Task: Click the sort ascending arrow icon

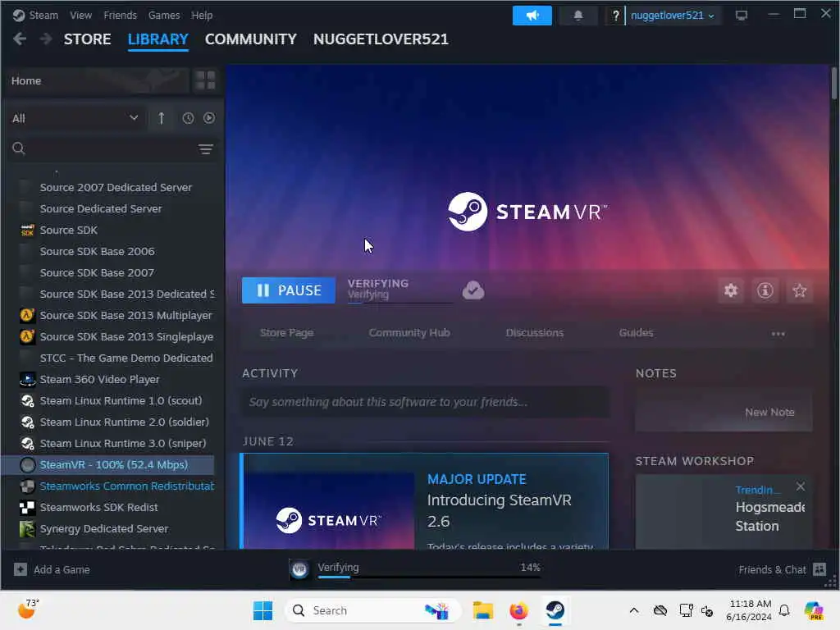Action: click(162, 118)
